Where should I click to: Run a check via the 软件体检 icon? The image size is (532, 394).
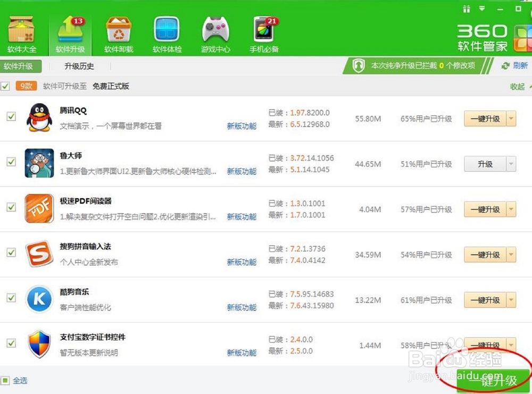coord(166,33)
